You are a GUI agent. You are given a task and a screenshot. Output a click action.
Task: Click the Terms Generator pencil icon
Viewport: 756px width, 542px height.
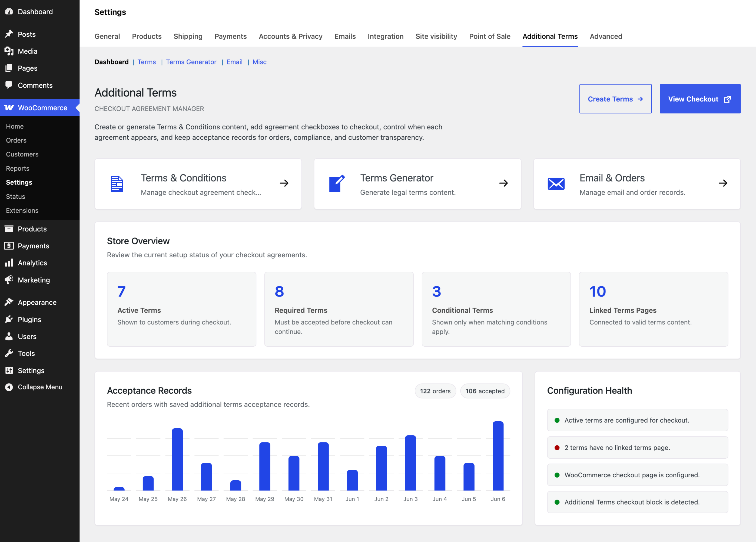[337, 183]
